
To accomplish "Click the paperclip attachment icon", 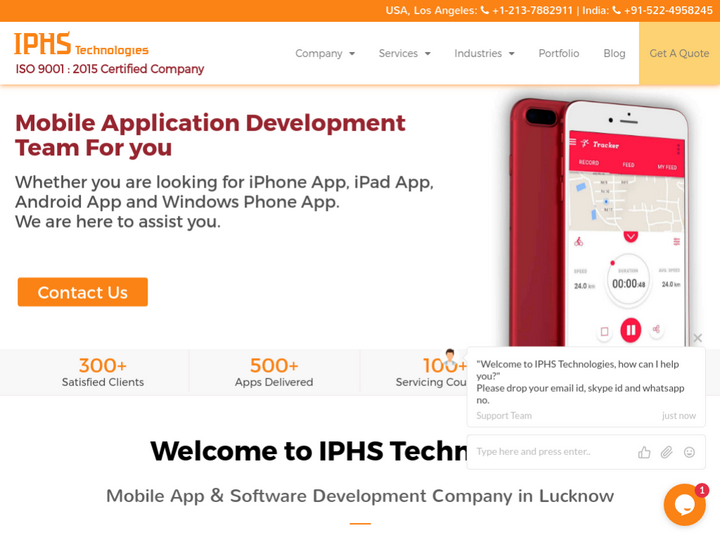I will tap(667, 452).
